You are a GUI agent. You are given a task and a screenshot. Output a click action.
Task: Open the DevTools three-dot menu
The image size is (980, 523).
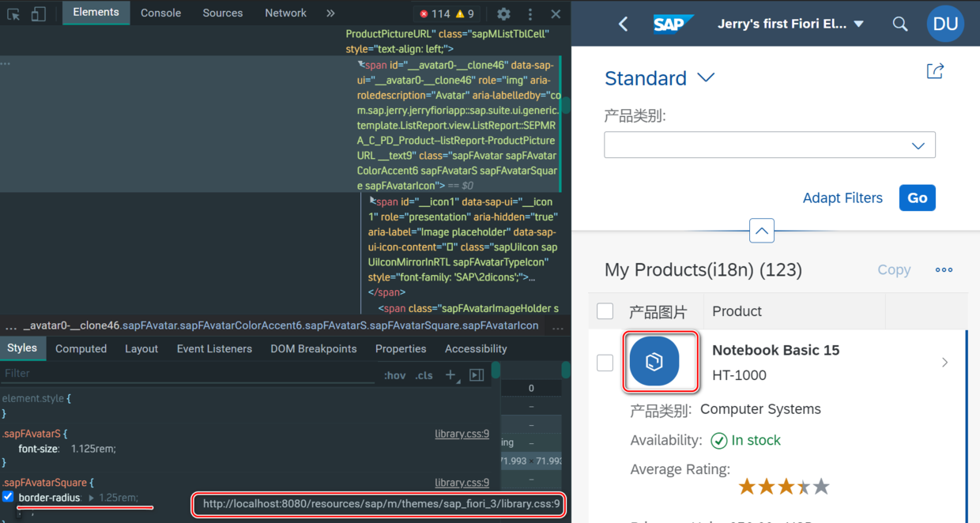[530, 13]
